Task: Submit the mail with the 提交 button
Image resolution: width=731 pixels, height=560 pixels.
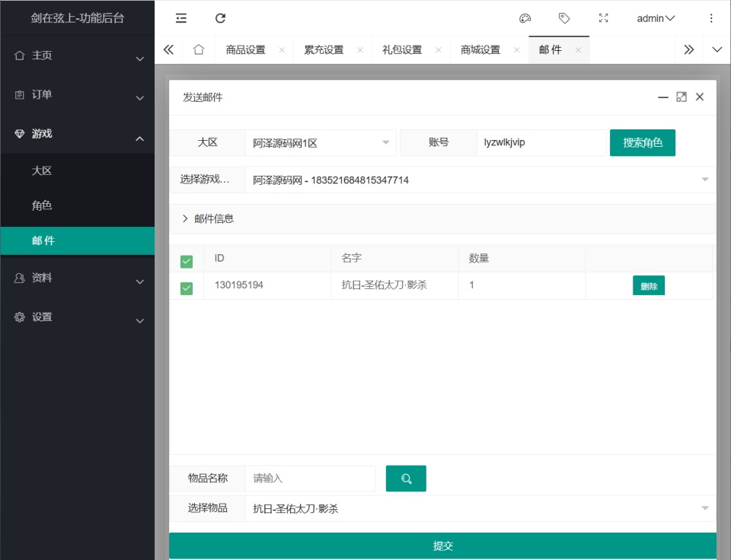Action: pyautogui.click(x=444, y=546)
